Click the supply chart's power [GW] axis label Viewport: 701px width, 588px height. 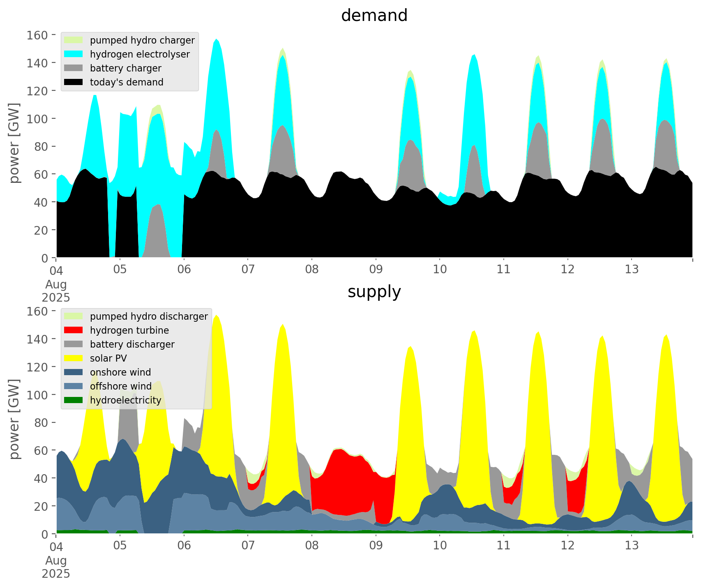click(x=14, y=419)
